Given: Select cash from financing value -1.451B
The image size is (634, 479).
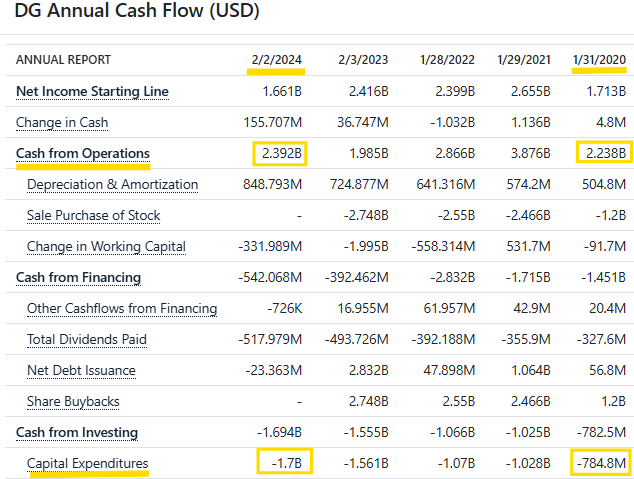Looking at the screenshot, I should coord(604,277).
